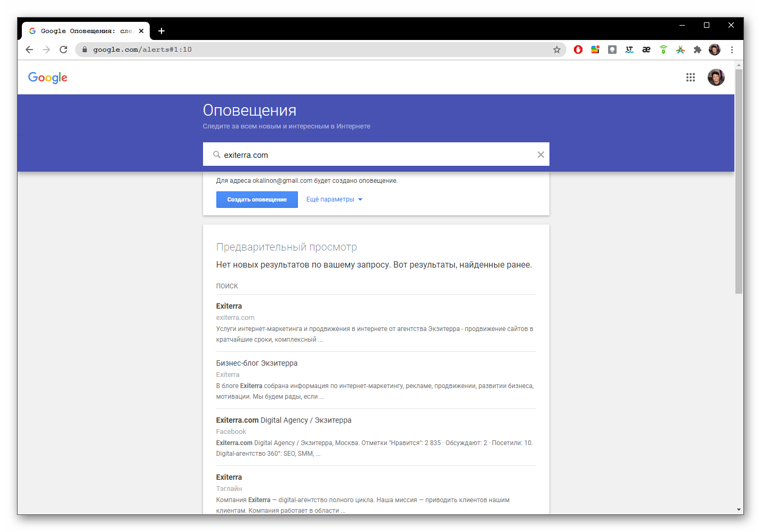Click the address bar URL
Image resolution: width=761 pixels, height=532 pixels.
(x=142, y=50)
